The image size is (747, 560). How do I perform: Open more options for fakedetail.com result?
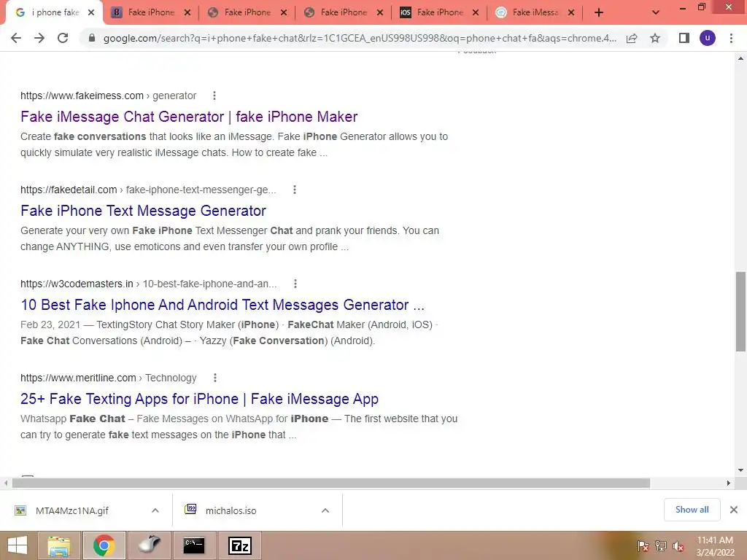[295, 190]
